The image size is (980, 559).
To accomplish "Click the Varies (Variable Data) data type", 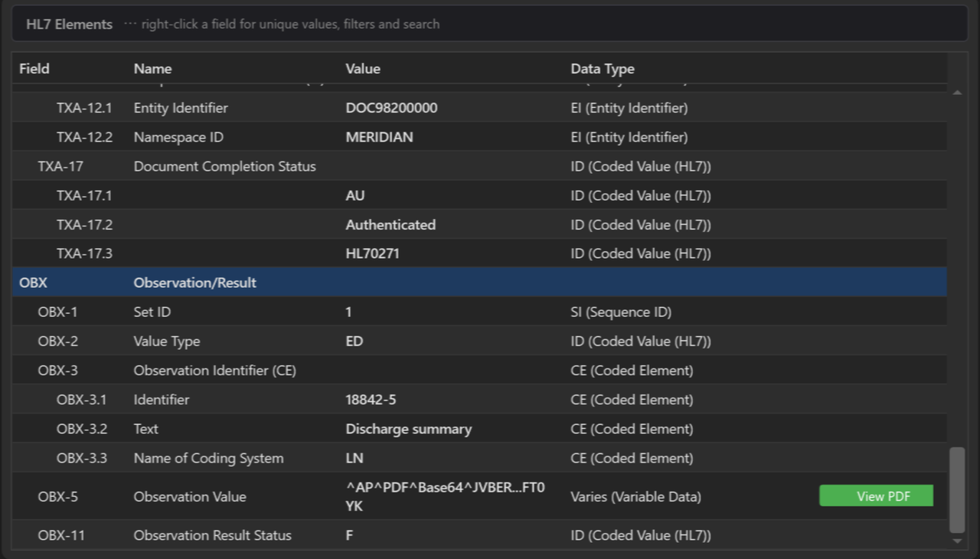I will (x=635, y=496).
